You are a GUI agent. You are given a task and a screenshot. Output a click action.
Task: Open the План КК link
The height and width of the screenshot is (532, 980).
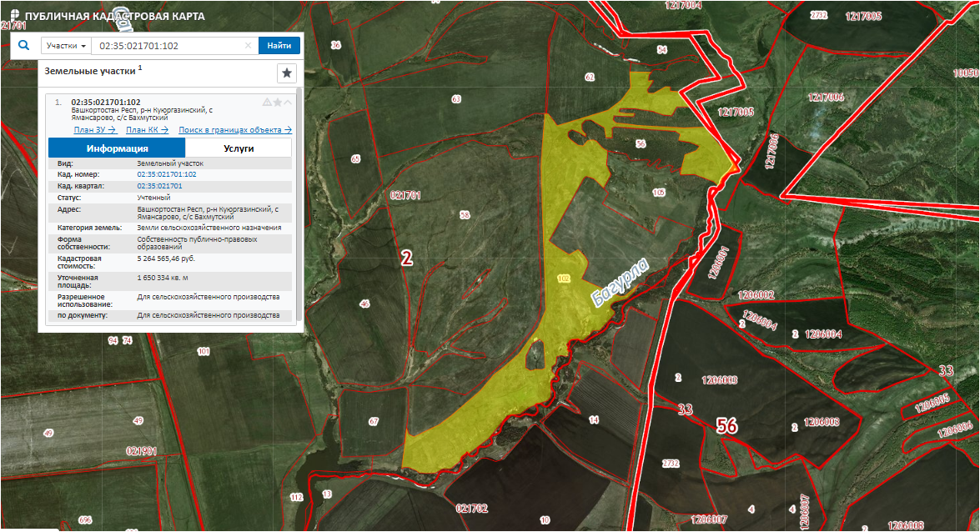[x=147, y=130]
